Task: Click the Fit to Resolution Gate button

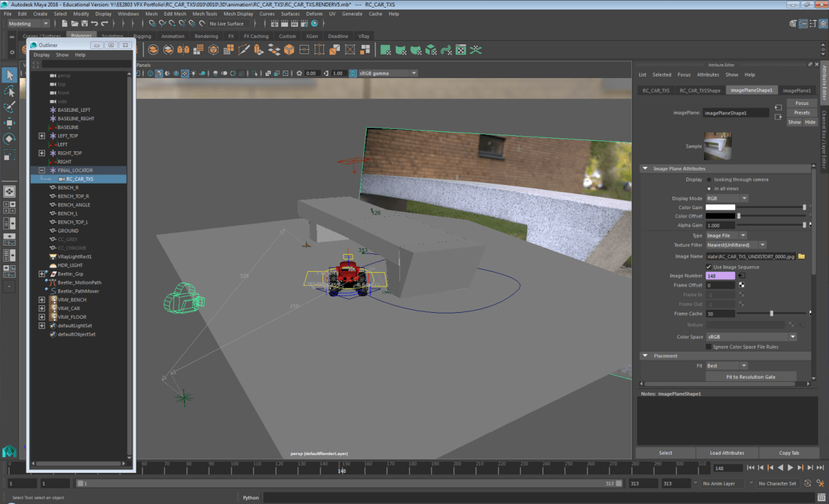Action: click(x=750, y=377)
